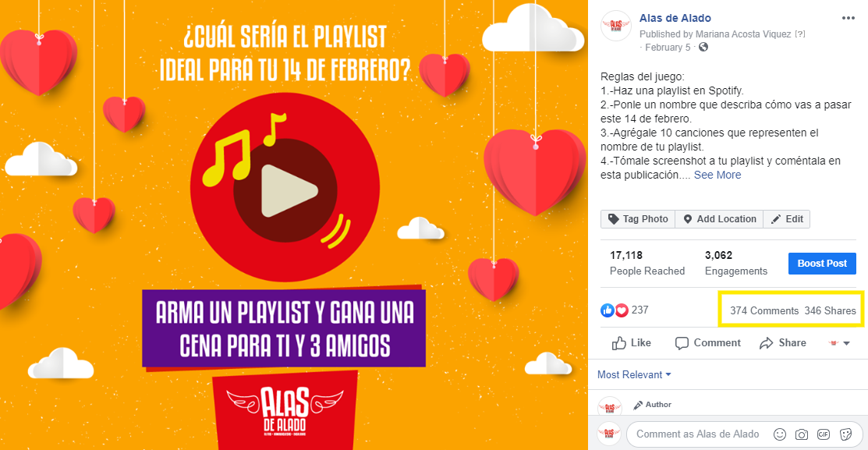Boost Post with the blue button
Viewport: 868px width, 450px height.
point(822,264)
